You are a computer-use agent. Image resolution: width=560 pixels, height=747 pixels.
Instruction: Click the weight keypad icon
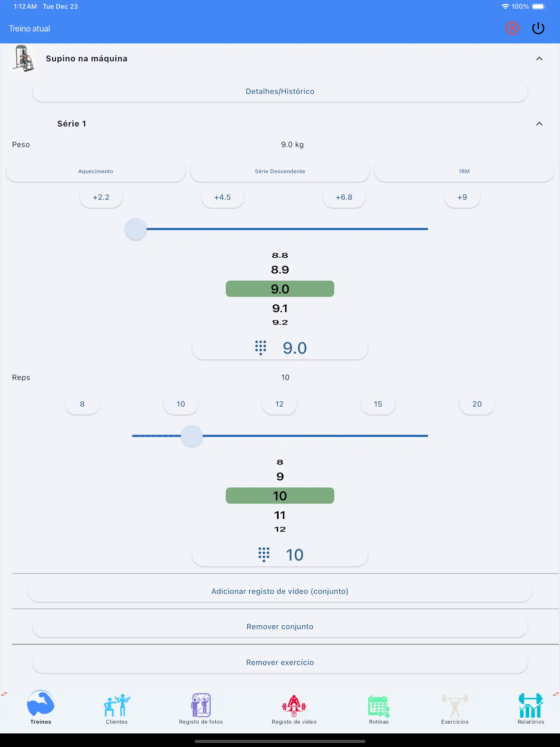coord(260,348)
